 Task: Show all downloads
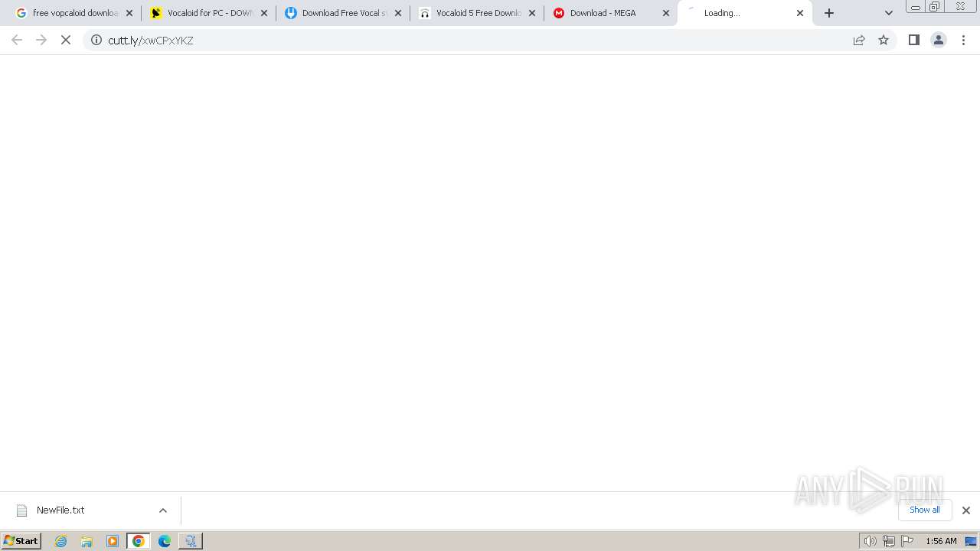925,510
